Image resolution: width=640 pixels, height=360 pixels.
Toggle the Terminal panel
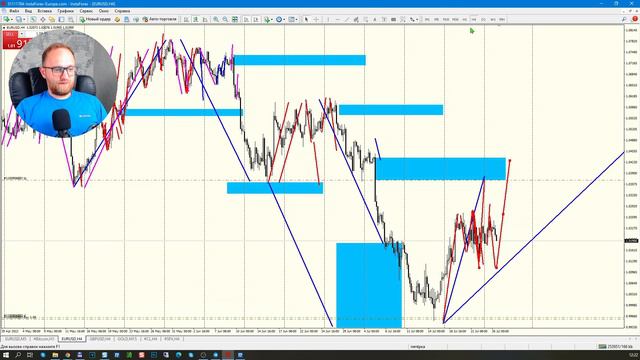[x=61, y=19]
